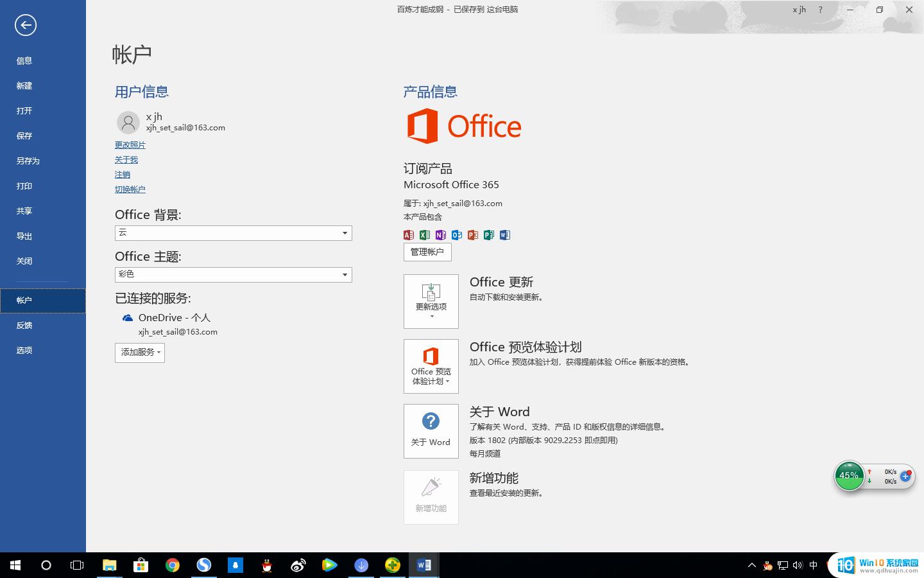The height and width of the screenshot is (578, 924).
Task: Click the Outlook app icon under product includes
Action: [457, 235]
